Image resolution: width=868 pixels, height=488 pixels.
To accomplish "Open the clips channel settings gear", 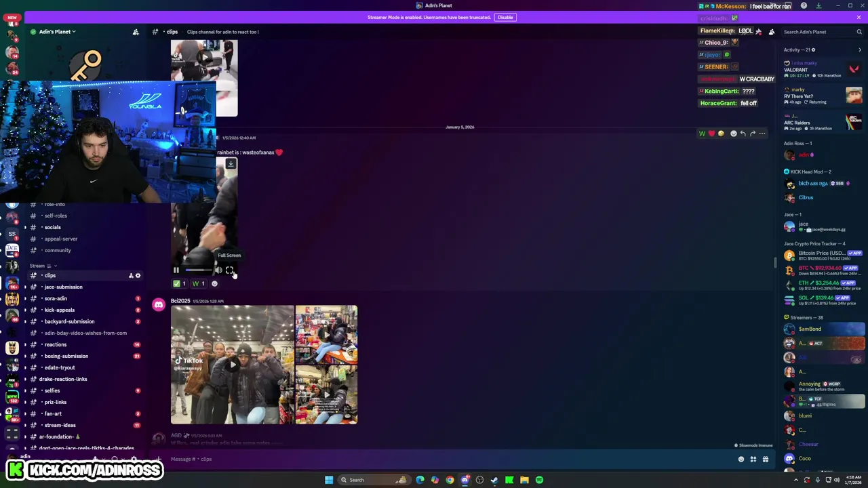I will pos(138,276).
